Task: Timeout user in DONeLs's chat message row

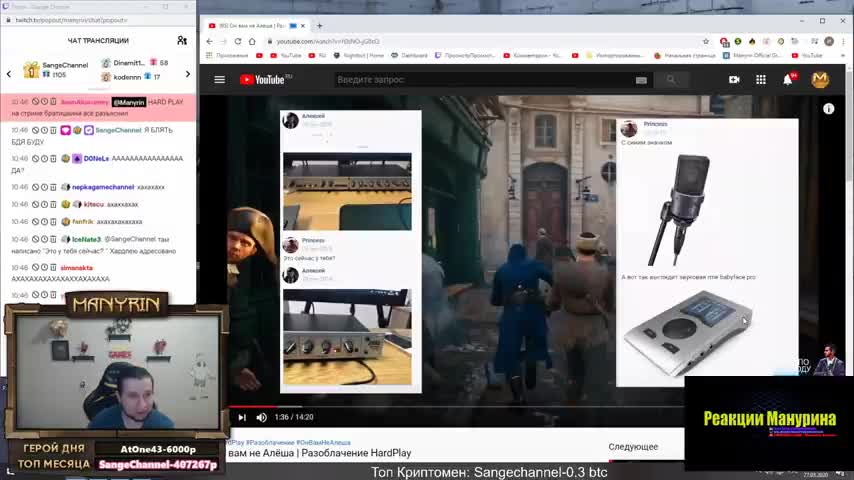Action: [x=44, y=159]
